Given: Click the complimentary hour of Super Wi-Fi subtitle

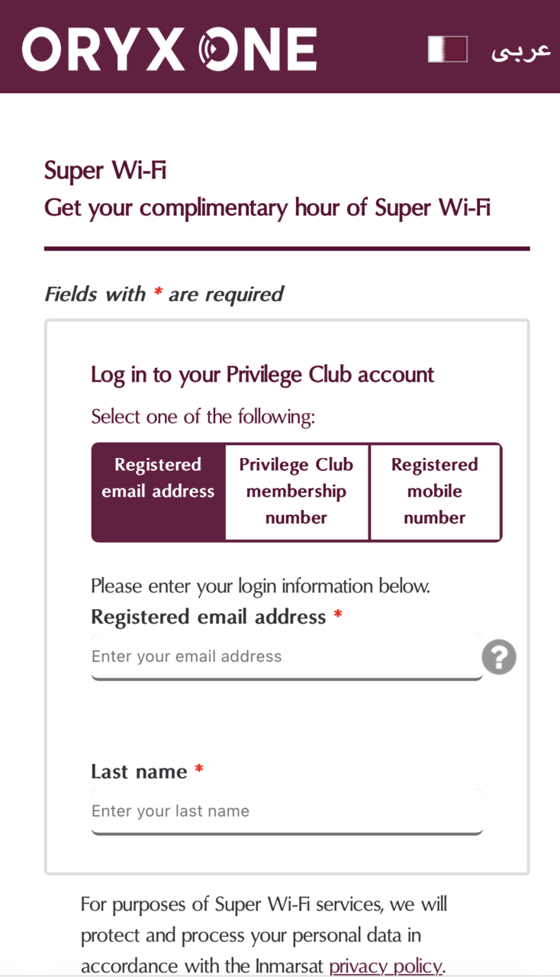Looking at the screenshot, I should [x=267, y=208].
